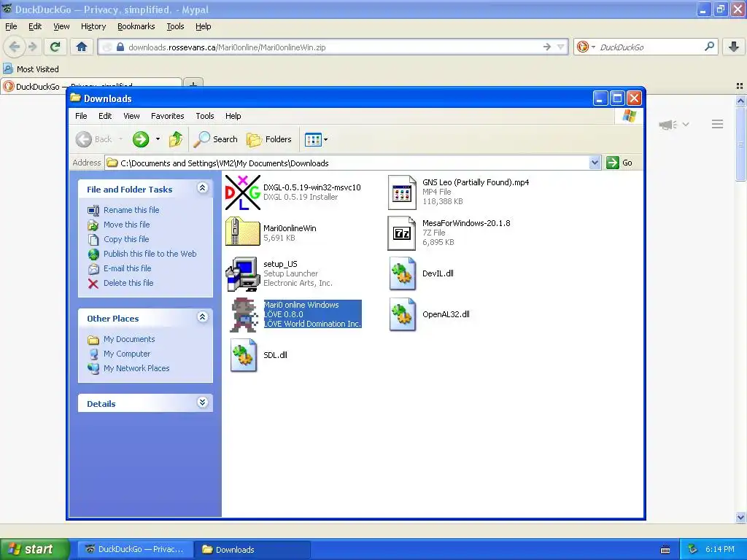747x560 pixels.
Task: Click the keyboard icon in taskbar
Action: coord(665,550)
